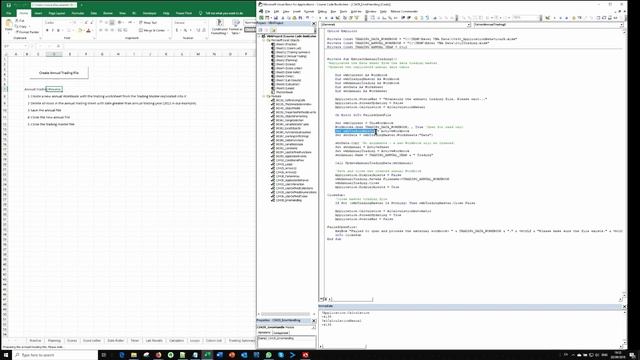The height and width of the screenshot is (360, 640).
Task: Open VBA editor File menu
Action: 267,11
